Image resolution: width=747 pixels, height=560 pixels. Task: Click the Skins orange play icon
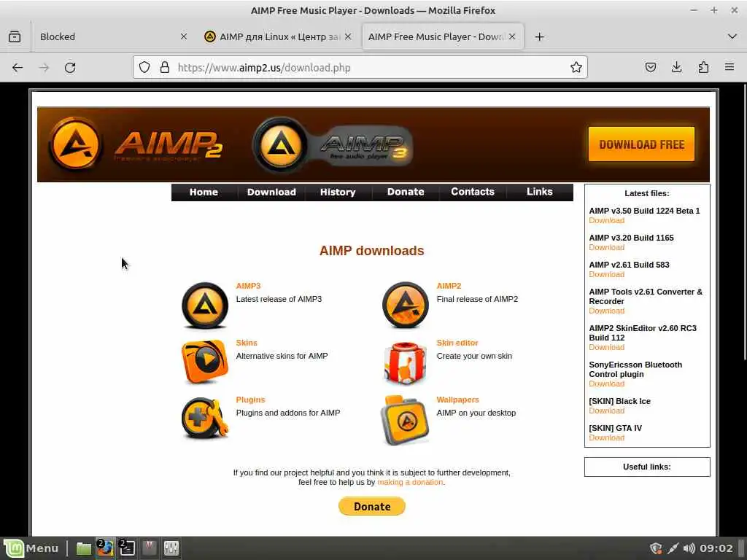pyautogui.click(x=205, y=362)
